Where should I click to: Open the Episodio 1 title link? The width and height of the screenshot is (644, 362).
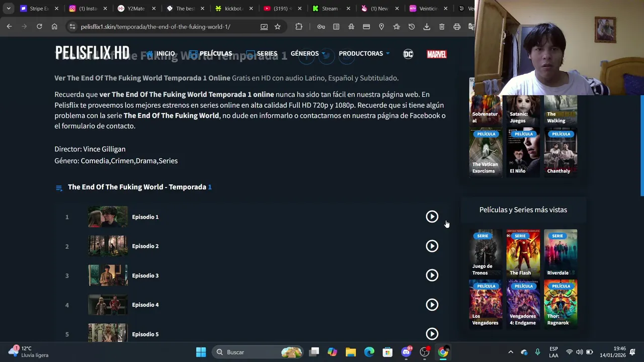pyautogui.click(x=145, y=217)
